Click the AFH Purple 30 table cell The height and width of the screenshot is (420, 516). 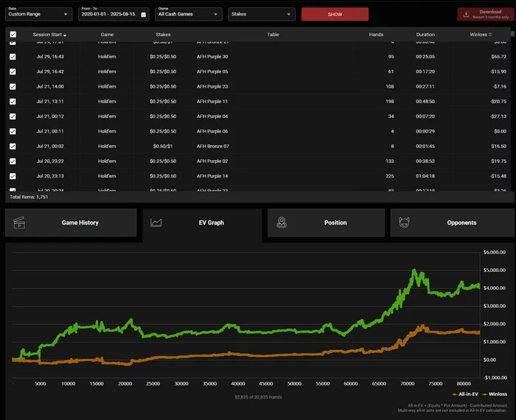click(212, 57)
